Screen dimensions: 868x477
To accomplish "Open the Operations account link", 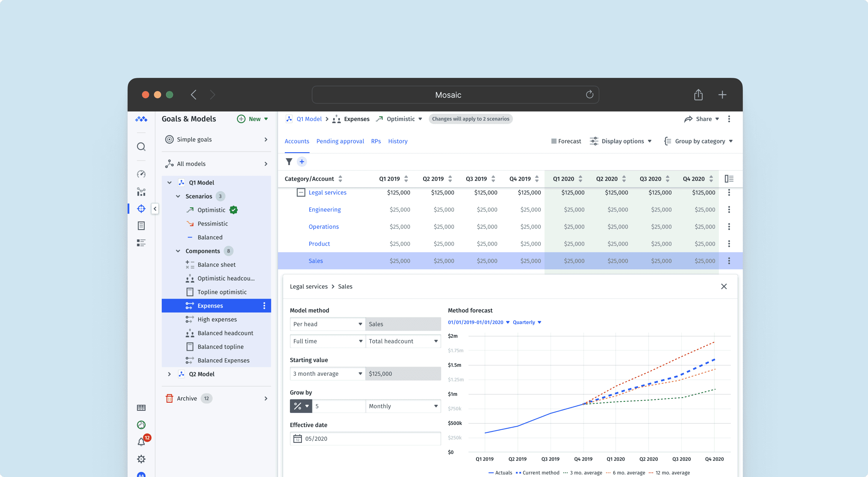I will pyautogui.click(x=323, y=227).
